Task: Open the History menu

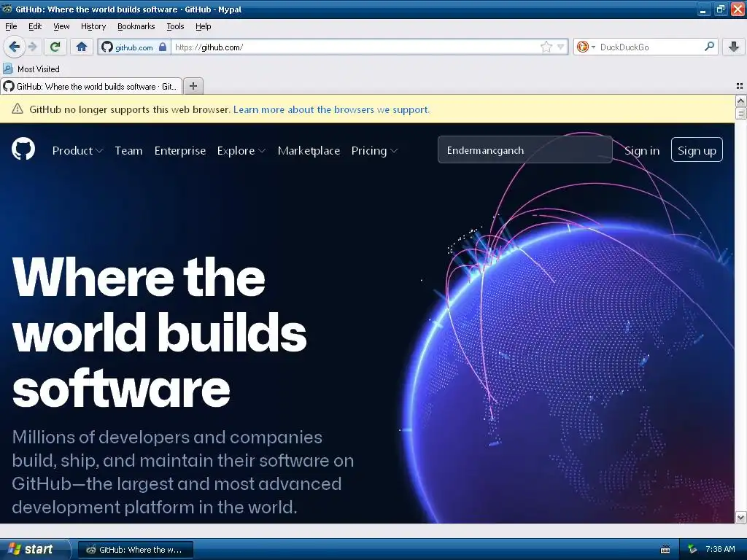Action: (x=93, y=27)
